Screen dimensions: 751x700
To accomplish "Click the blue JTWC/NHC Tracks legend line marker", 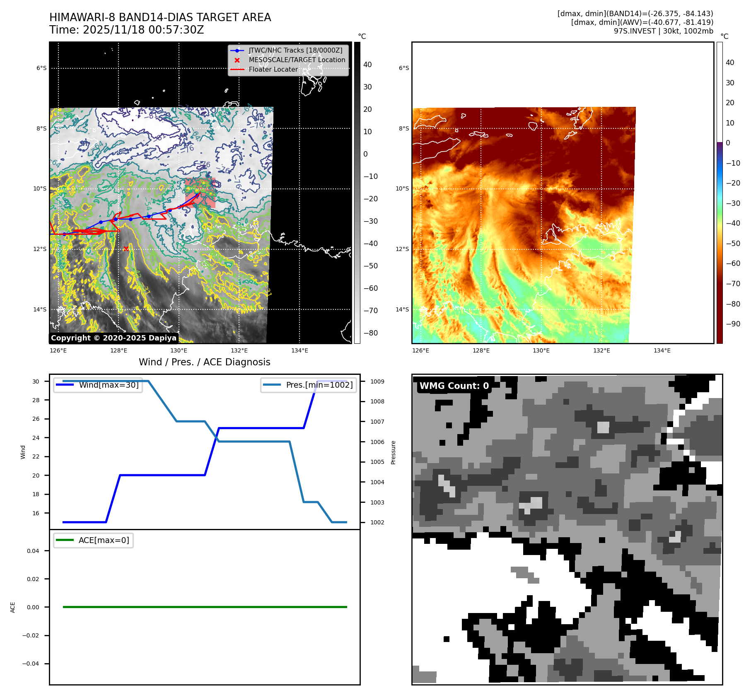I will [x=237, y=51].
